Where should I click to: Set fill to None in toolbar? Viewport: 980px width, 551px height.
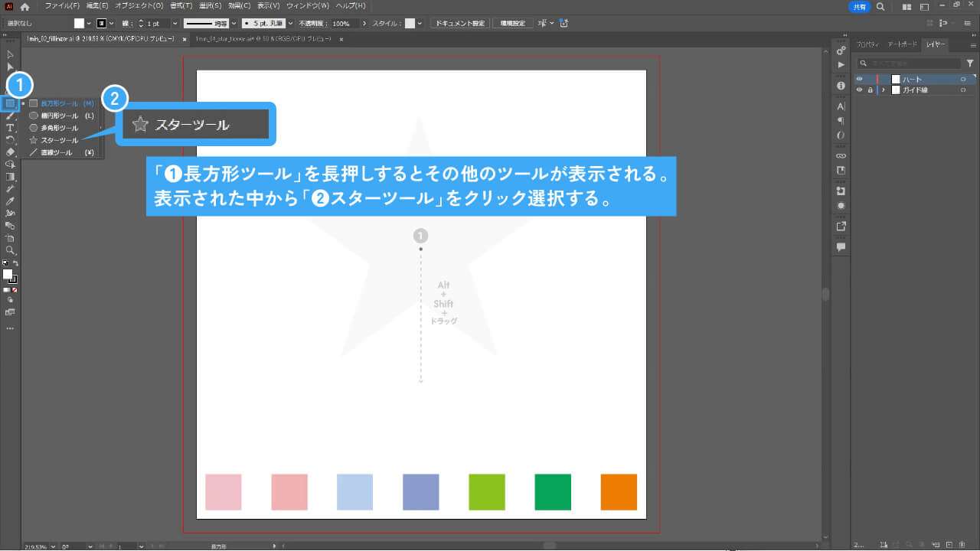pos(15,291)
